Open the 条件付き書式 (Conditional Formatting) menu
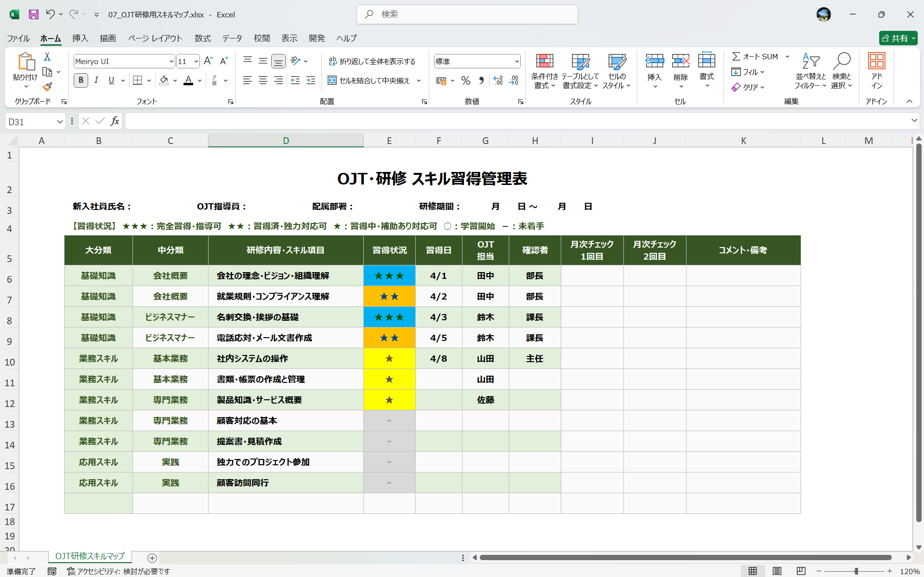The width and height of the screenshot is (924, 577). [x=544, y=71]
